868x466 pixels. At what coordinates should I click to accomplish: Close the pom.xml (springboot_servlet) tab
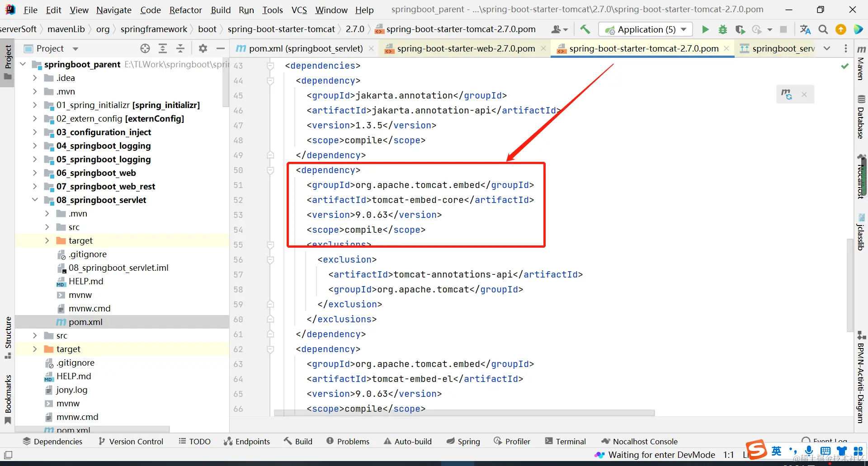click(x=371, y=48)
